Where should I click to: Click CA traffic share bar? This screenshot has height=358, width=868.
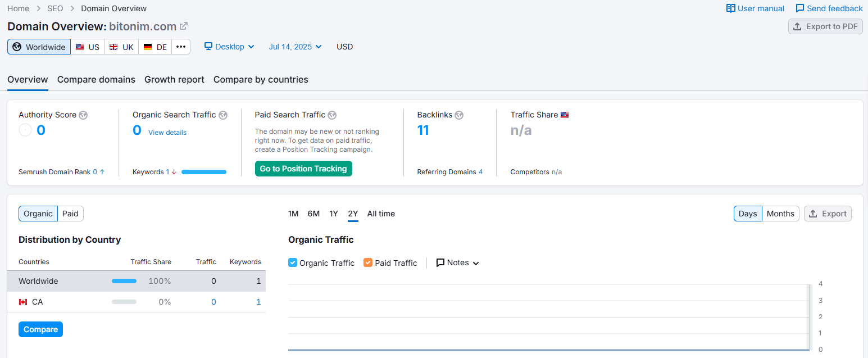124,302
